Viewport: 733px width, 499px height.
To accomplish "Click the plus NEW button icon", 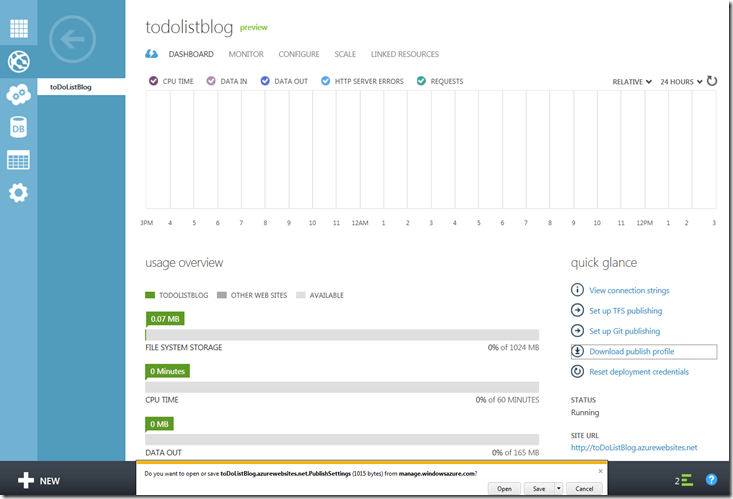I will (x=26, y=480).
